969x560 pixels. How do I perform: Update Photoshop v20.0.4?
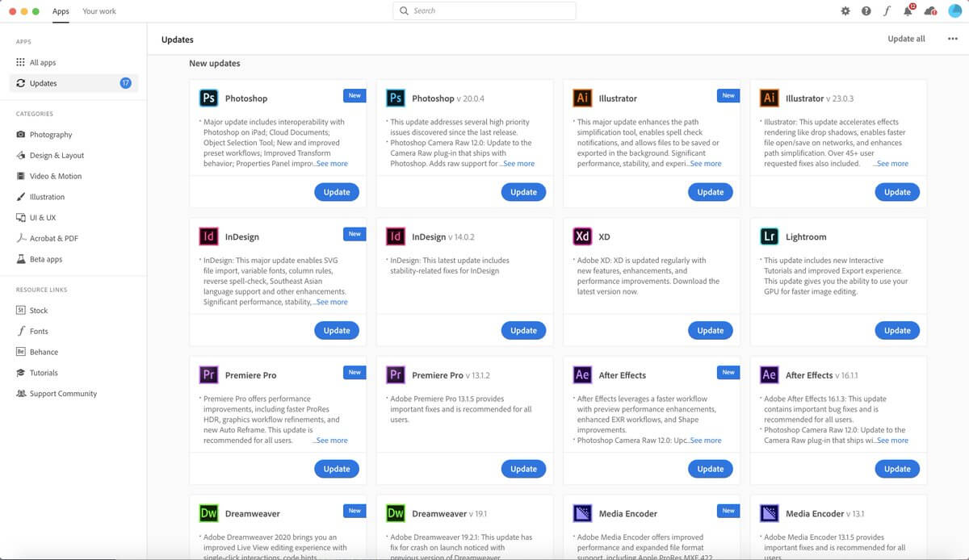(523, 192)
